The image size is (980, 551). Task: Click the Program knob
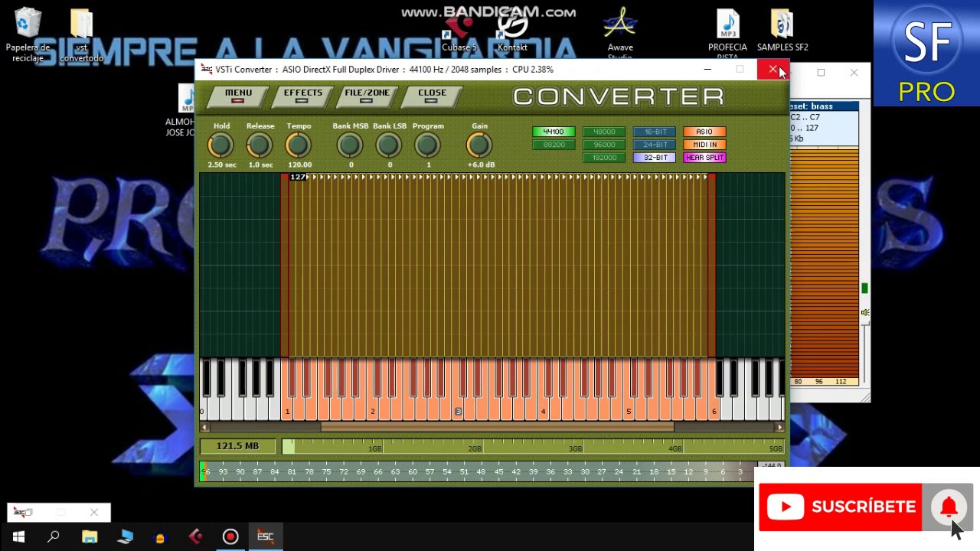point(428,145)
